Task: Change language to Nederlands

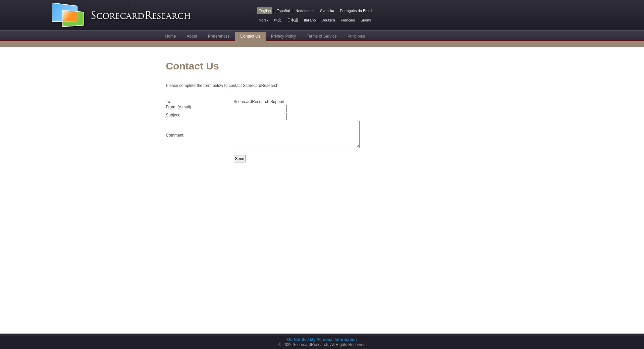Action: (x=305, y=11)
